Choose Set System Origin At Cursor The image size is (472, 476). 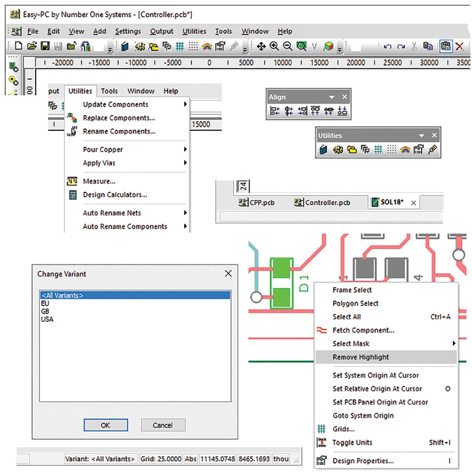(386, 375)
